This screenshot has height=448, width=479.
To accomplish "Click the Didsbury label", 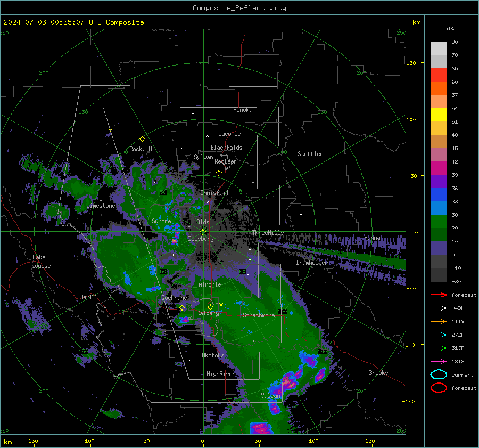I will point(201,239).
